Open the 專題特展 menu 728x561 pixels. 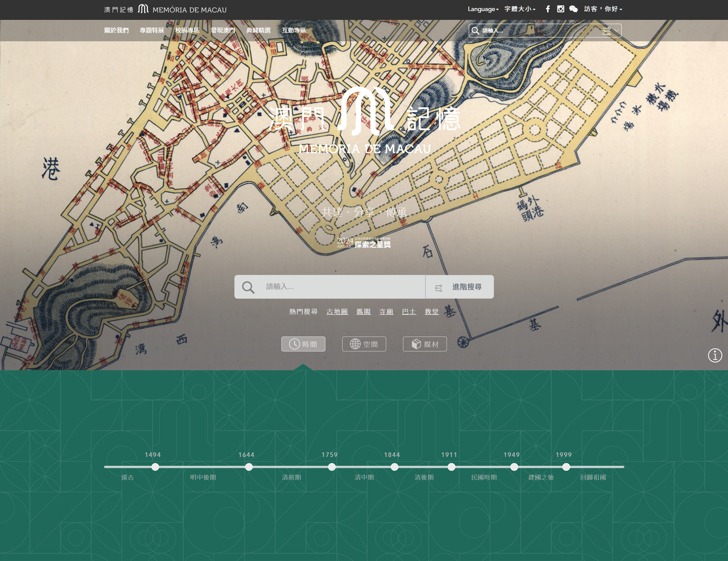152,31
